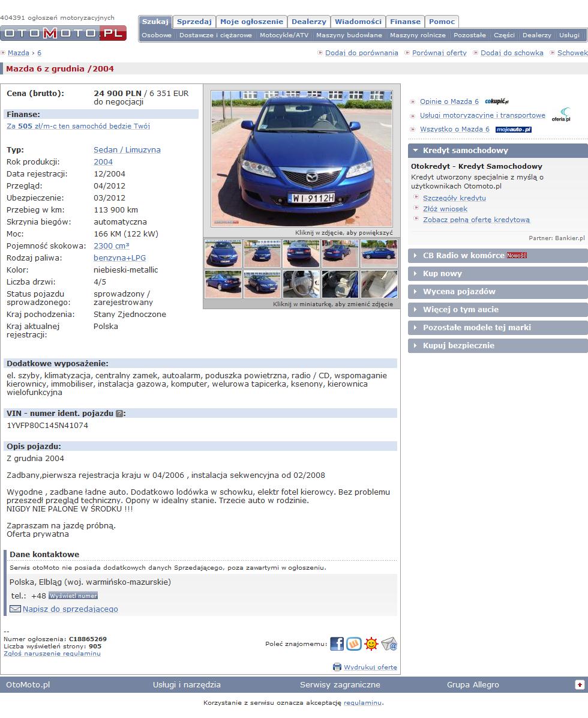The image size is (588, 718).
Task: Click the otoMoto.pl logo
Action: coord(63,33)
